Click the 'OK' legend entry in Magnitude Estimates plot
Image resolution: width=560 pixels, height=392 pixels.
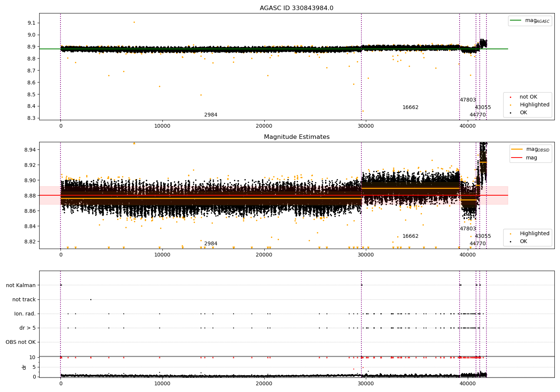click(523, 242)
